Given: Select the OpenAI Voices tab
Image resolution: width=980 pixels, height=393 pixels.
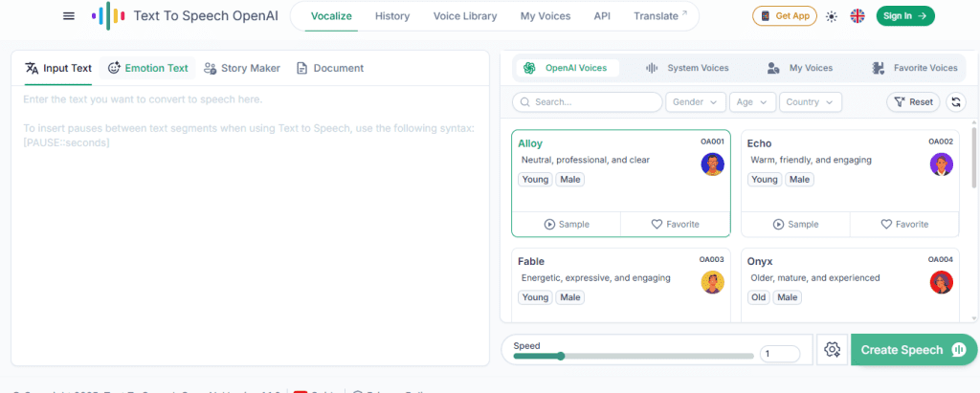Looking at the screenshot, I should tap(567, 68).
